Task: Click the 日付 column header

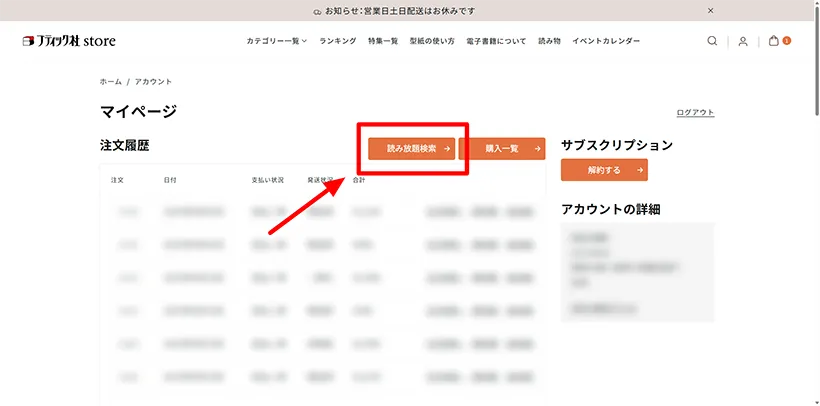Action: [170, 181]
